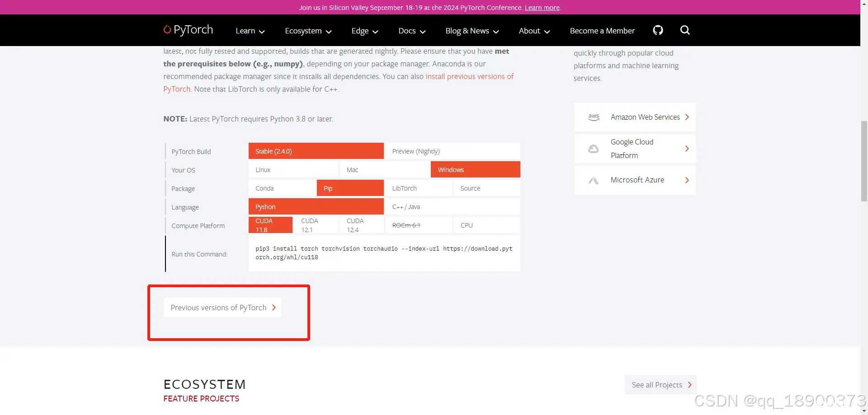The height and width of the screenshot is (415, 868).
Task: Open the GitHub icon in navbar
Action: point(658,30)
